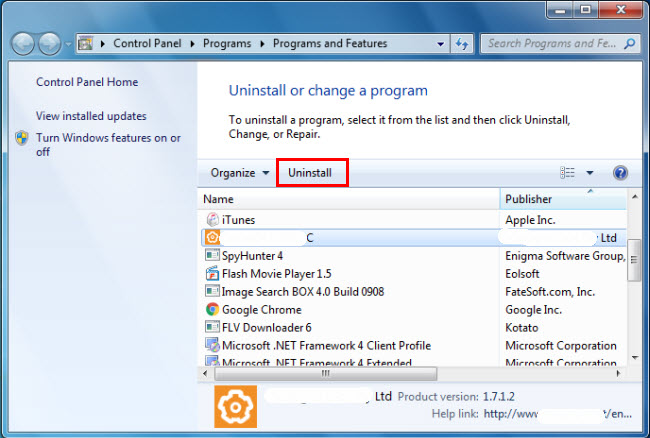The height and width of the screenshot is (438, 650).
Task: Open Control Panel Home link
Action: [87, 82]
